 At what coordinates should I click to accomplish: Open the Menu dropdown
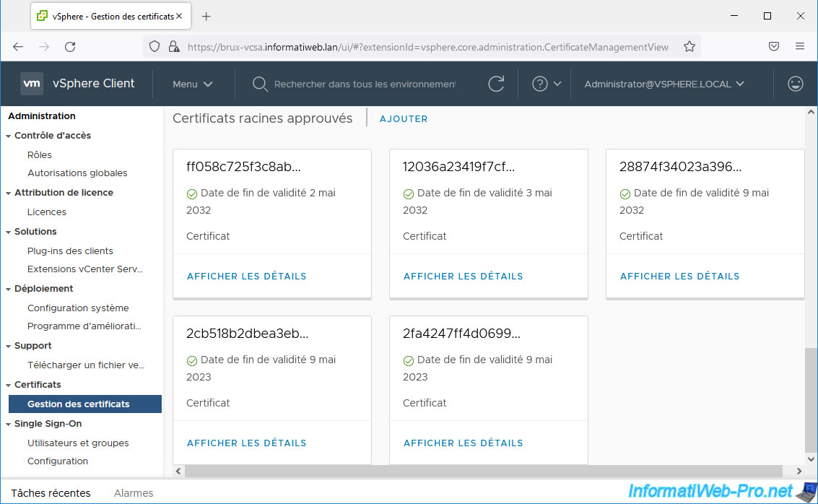193,84
